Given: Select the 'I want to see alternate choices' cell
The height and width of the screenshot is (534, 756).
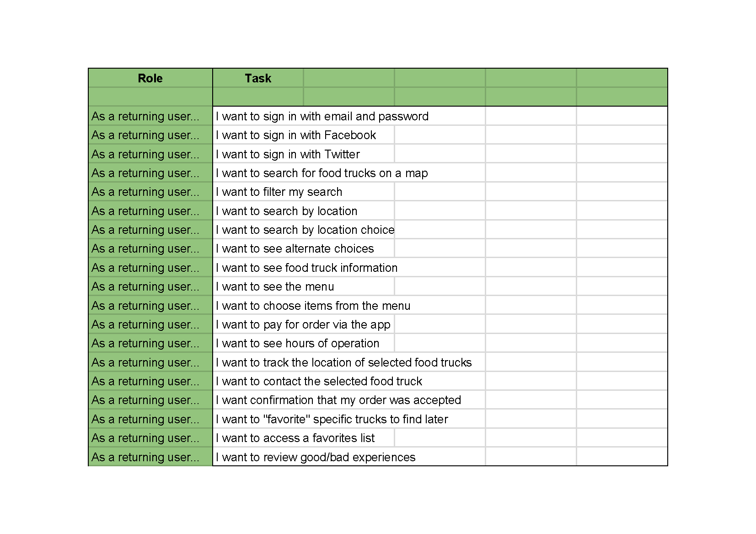Looking at the screenshot, I should pyautogui.click(x=304, y=248).
